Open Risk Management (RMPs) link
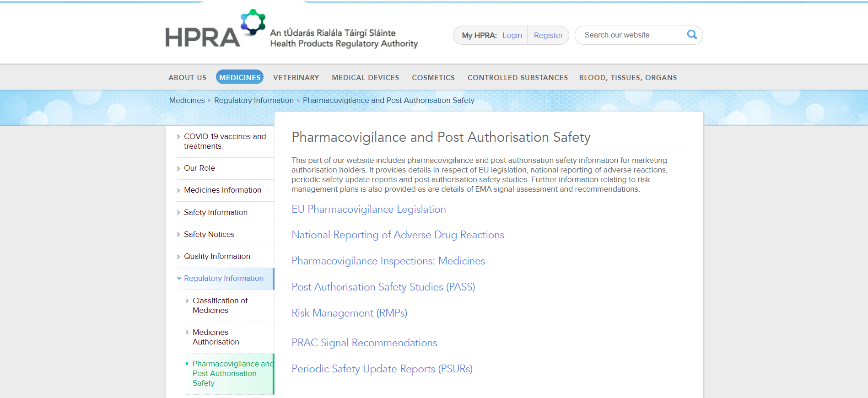The width and height of the screenshot is (868, 398). pos(349,313)
